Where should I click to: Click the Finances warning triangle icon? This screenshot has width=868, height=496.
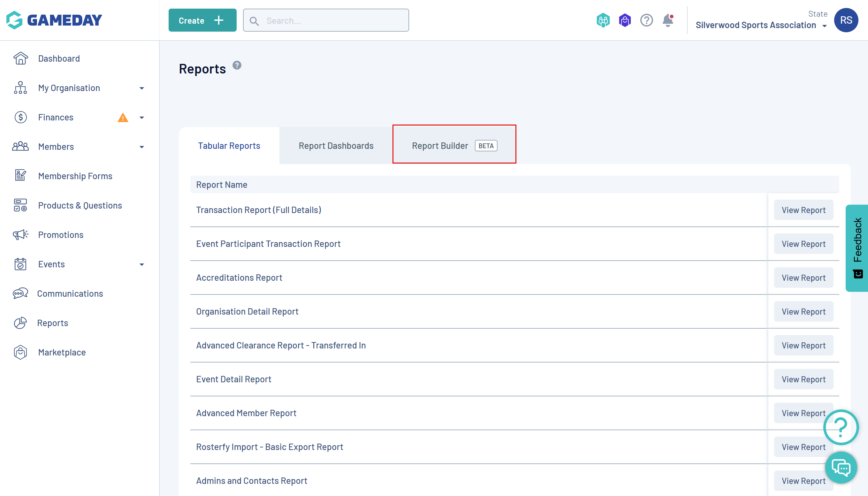pos(123,118)
